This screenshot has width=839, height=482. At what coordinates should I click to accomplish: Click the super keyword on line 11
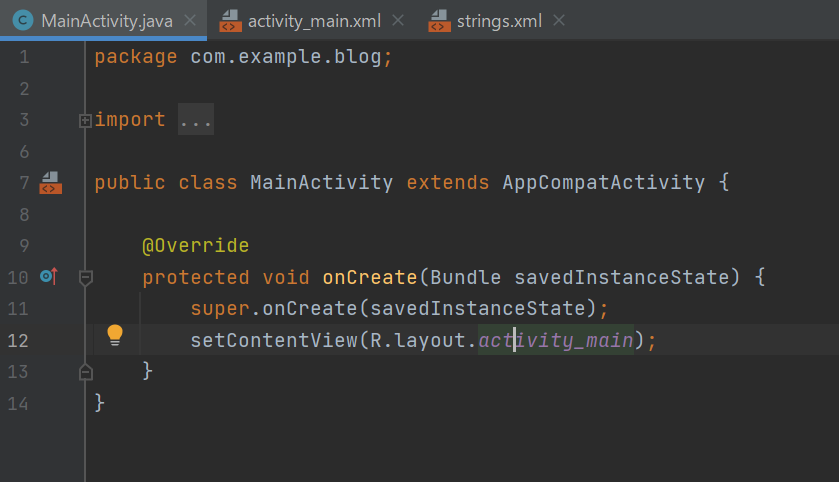(220, 309)
